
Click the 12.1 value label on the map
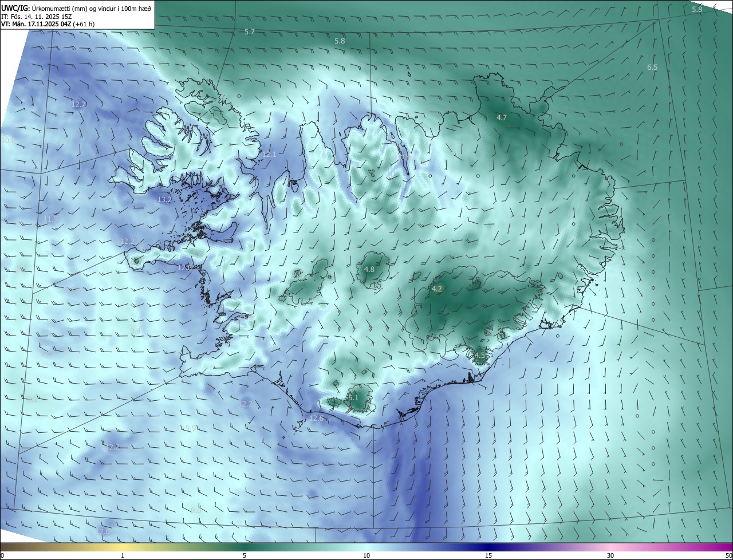pos(269,155)
